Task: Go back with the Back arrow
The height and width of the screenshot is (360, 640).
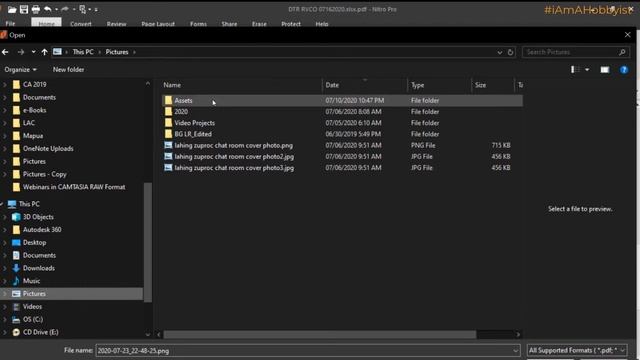Action: click(x=5, y=52)
